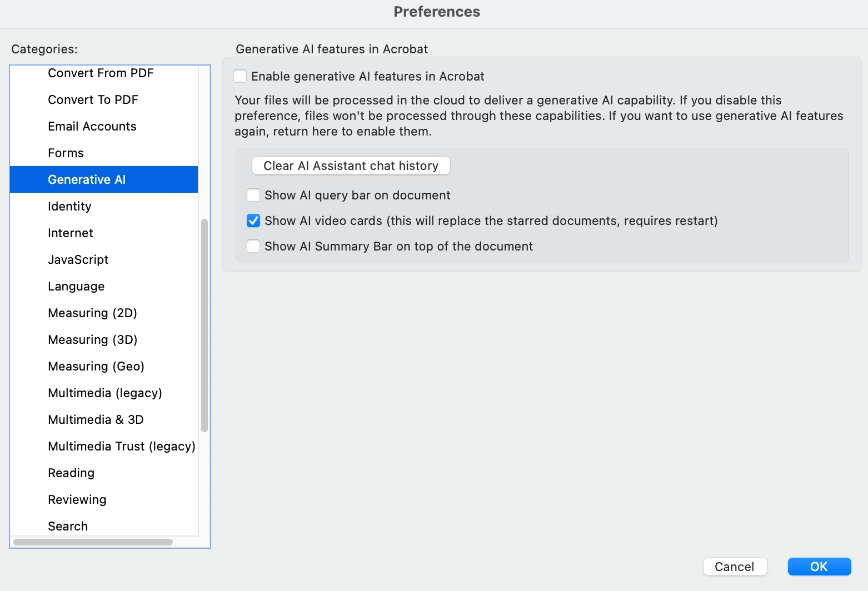The width and height of the screenshot is (868, 591).
Task: Clear AI Assistant chat history
Action: point(351,166)
